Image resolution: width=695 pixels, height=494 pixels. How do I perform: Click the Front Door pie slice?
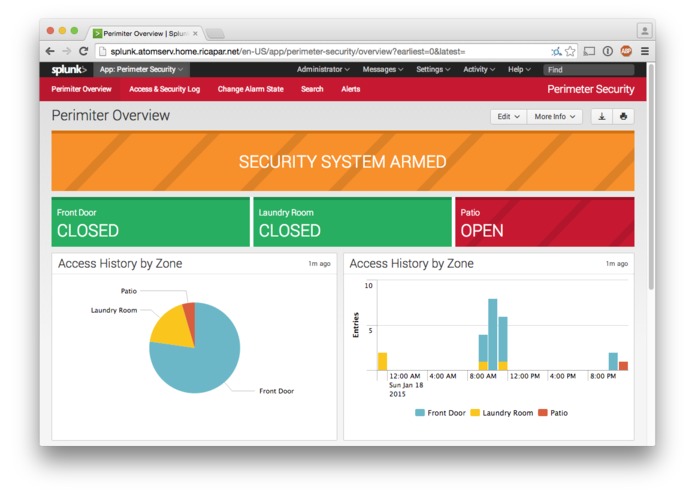[206, 359]
